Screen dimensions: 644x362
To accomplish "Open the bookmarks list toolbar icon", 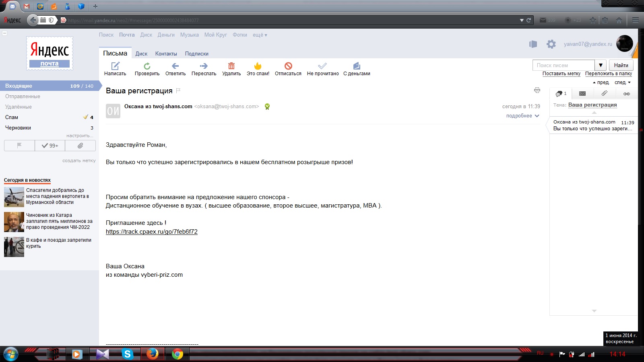I will coord(605,20).
